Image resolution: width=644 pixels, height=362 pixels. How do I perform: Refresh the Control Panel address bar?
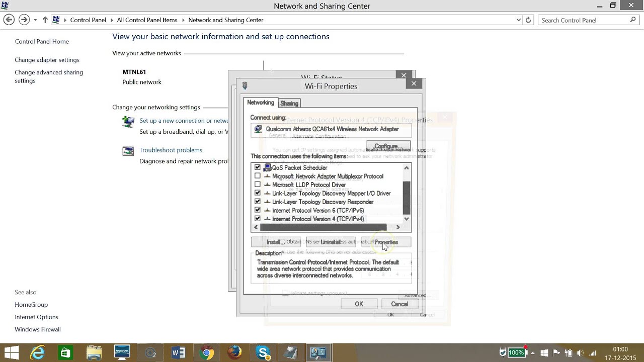[x=528, y=20]
